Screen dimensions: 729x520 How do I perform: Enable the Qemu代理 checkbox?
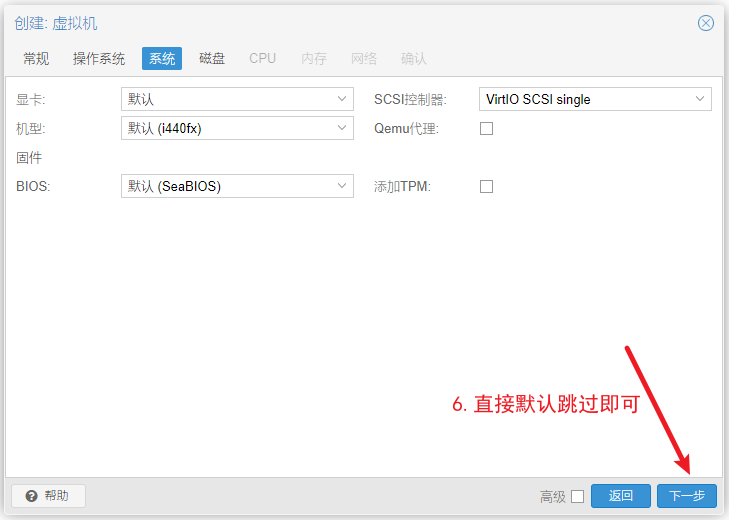(487, 128)
